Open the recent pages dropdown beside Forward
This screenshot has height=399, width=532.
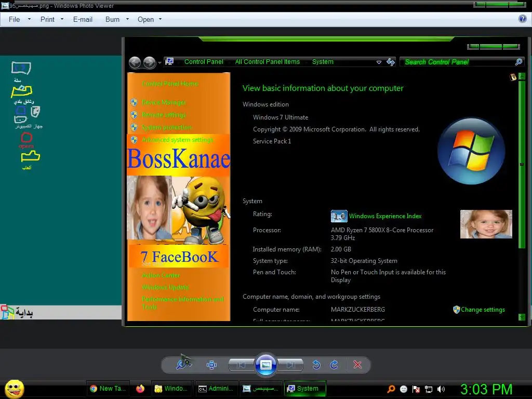pos(159,63)
